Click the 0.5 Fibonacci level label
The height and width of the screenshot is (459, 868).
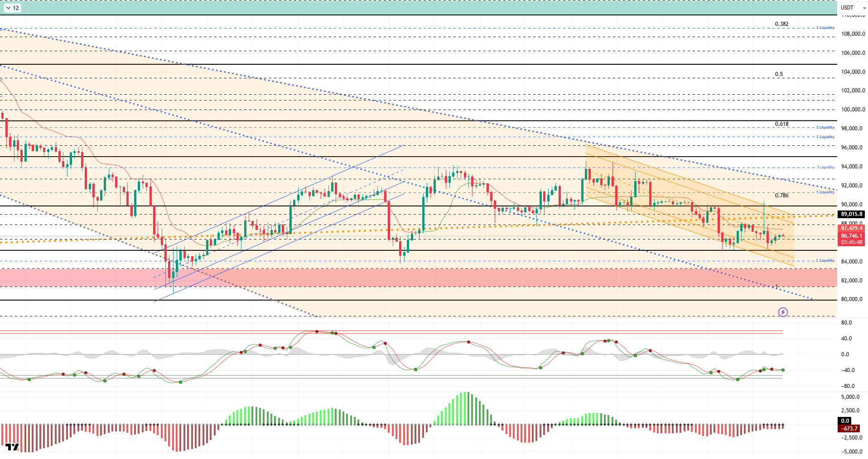tap(778, 74)
